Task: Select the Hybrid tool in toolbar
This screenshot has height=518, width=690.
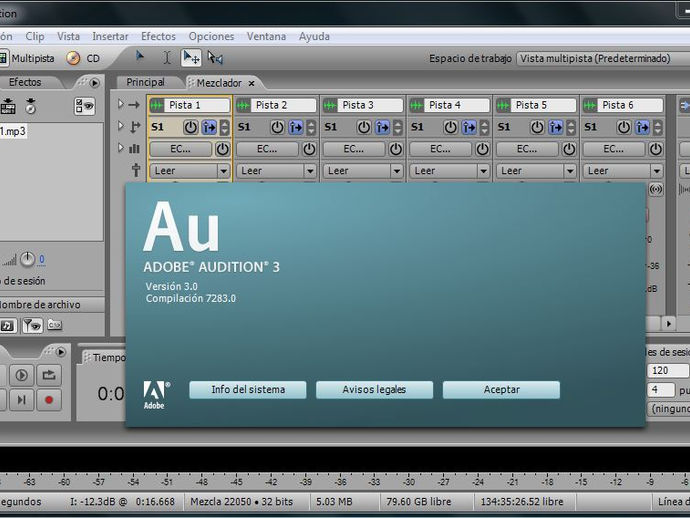Action: click(x=140, y=57)
